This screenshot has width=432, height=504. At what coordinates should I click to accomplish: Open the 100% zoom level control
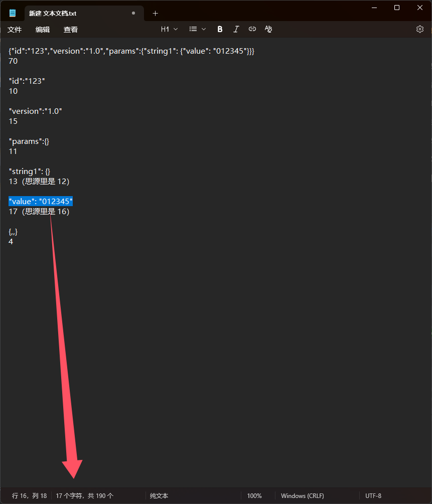click(254, 495)
